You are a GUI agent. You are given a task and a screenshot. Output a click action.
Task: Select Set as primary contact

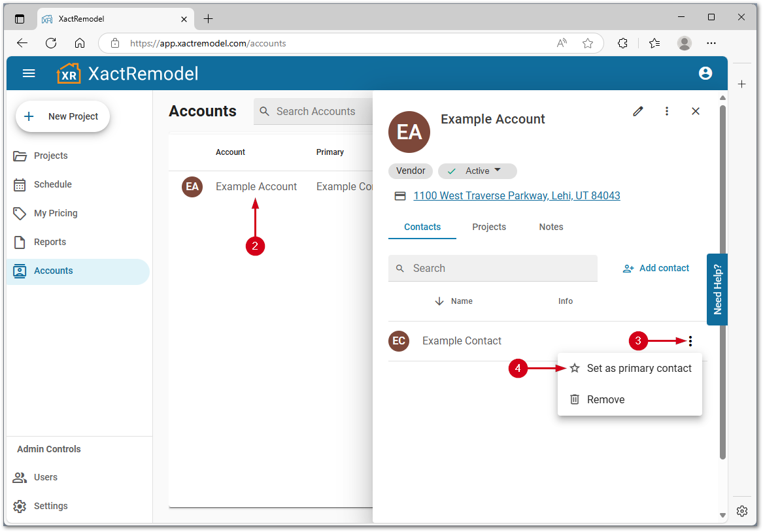pyautogui.click(x=630, y=369)
